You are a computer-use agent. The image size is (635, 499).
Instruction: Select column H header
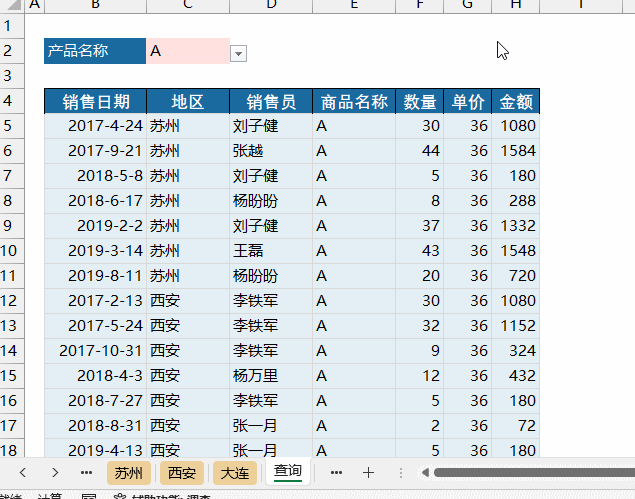point(516,5)
